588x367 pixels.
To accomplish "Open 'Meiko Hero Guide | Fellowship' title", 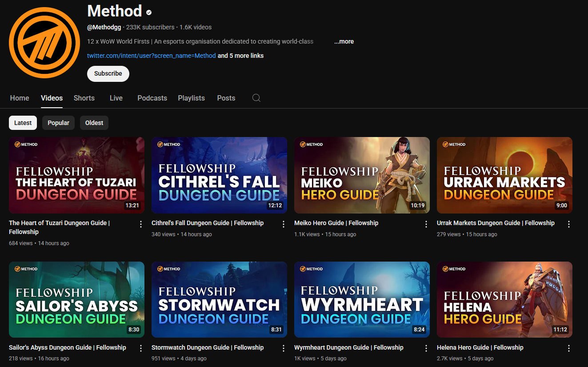I will [x=336, y=223].
